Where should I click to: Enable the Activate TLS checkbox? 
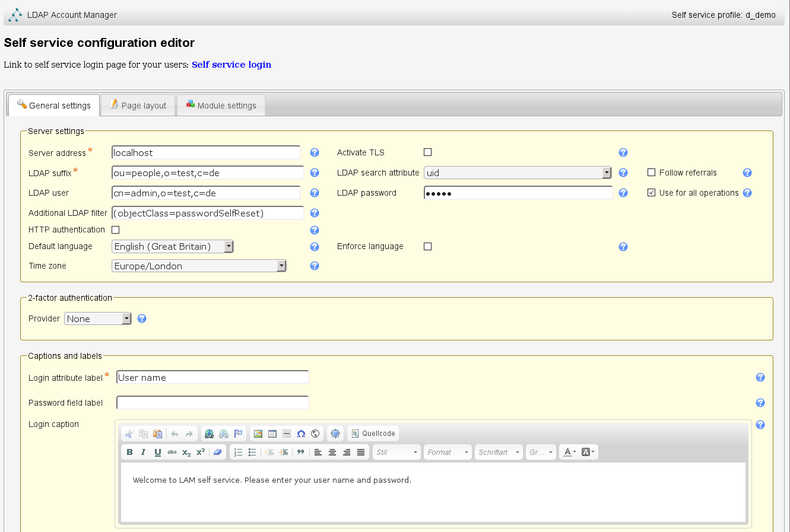tap(427, 152)
